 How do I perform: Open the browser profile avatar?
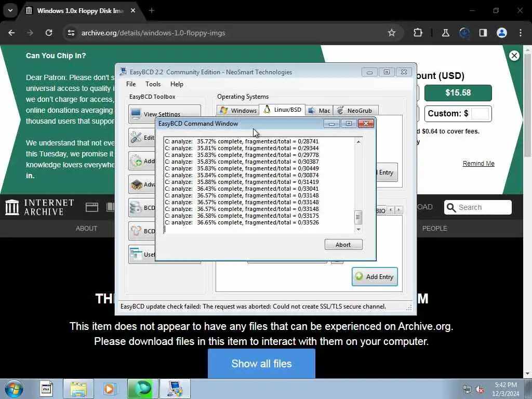(x=502, y=33)
